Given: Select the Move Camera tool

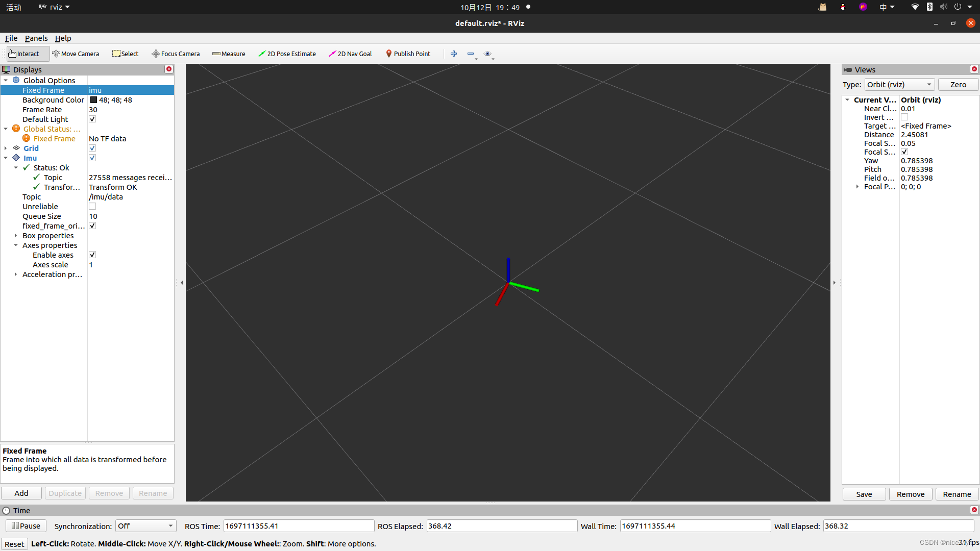Looking at the screenshot, I should pos(76,54).
